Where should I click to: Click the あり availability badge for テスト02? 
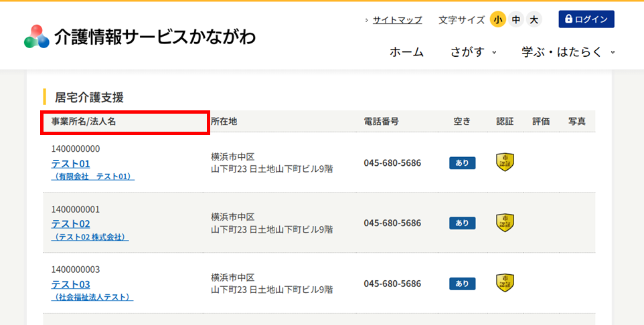[x=462, y=223]
